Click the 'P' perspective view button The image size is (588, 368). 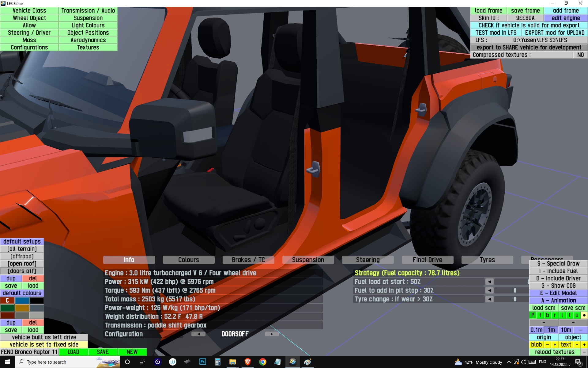[533, 315]
